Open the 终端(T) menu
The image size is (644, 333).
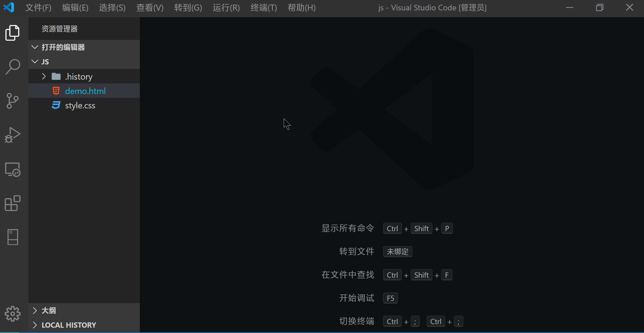point(264,8)
